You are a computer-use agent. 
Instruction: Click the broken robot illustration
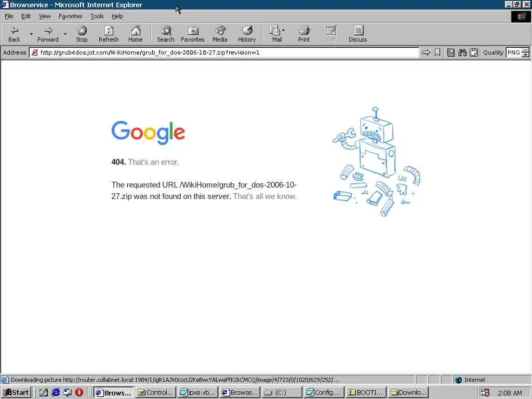pos(377,162)
